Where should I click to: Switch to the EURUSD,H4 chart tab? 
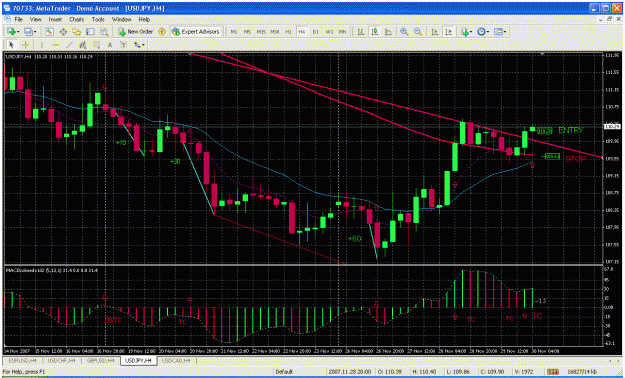point(22,360)
